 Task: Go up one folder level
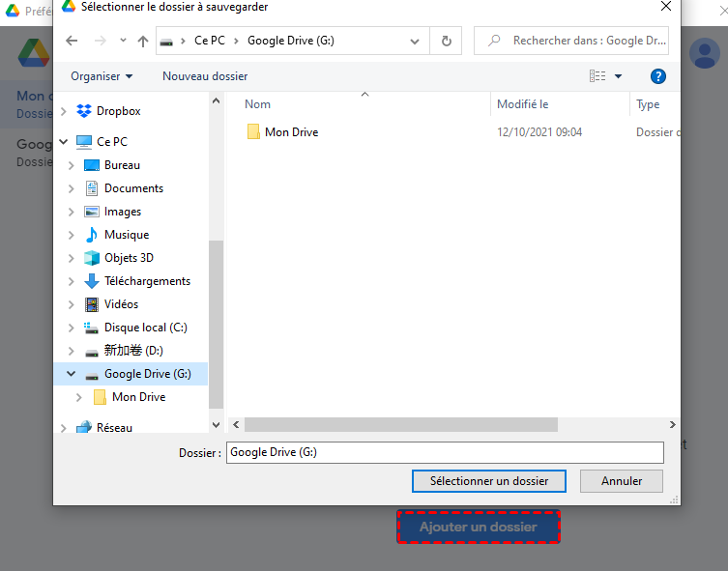[x=142, y=42]
